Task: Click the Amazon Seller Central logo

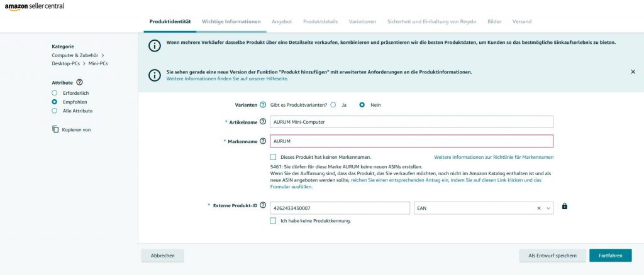Action: (x=35, y=6)
